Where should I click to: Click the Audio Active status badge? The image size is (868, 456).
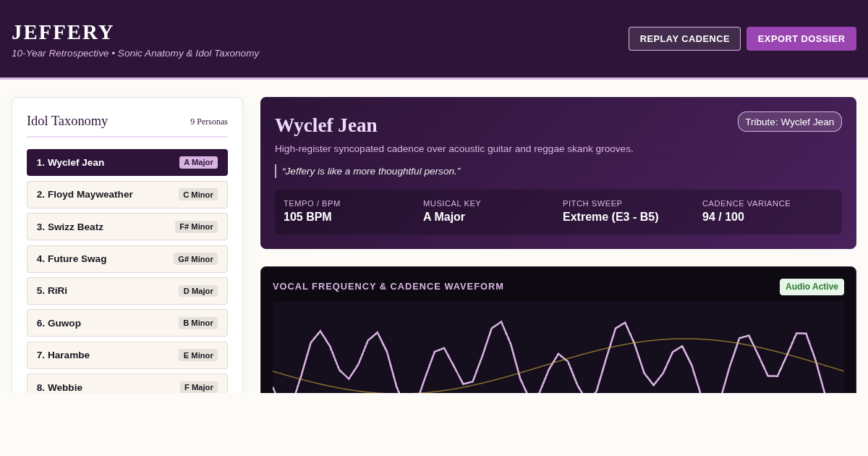pyautogui.click(x=812, y=287)
